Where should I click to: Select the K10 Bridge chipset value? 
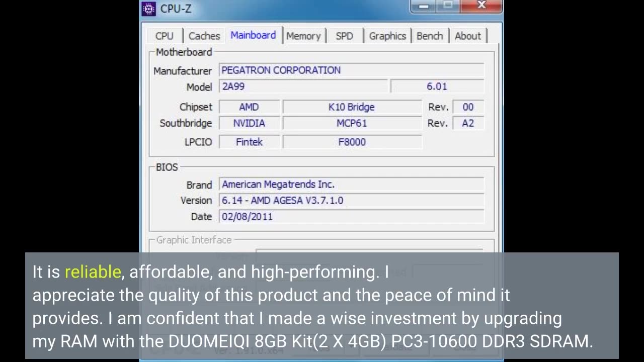click(352, 107)
